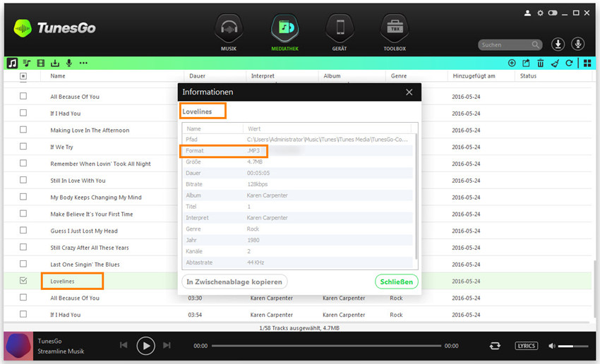The width and height of the screenshot is (600, 364).
Task: Select the music note library icon
Action: pos(12,63)
